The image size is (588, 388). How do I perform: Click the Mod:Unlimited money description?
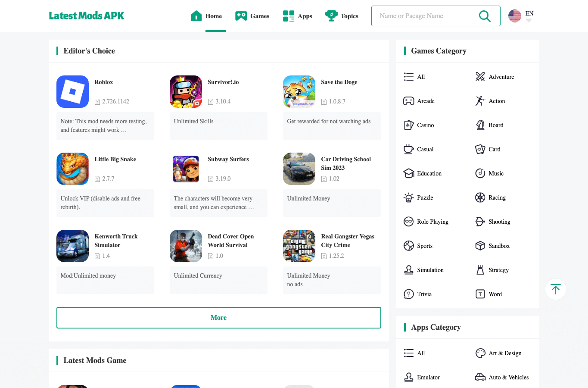point(88,275)
